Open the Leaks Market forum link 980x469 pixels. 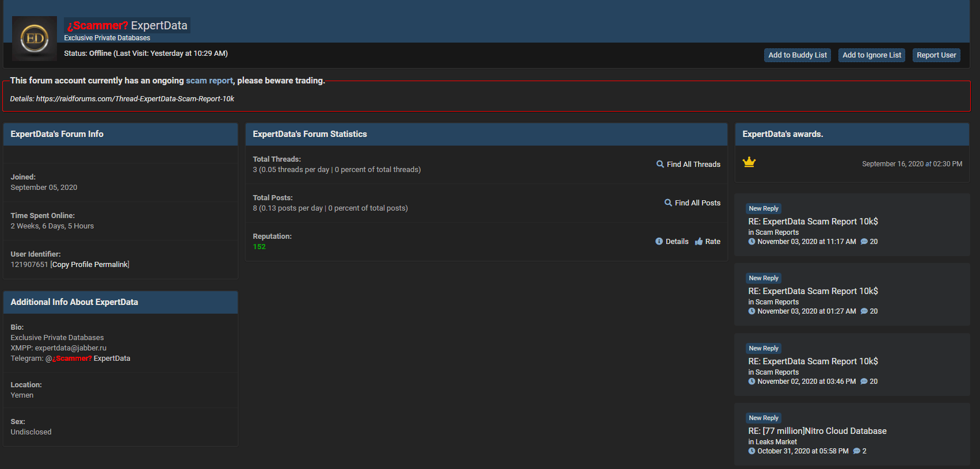tap(776, 442)
